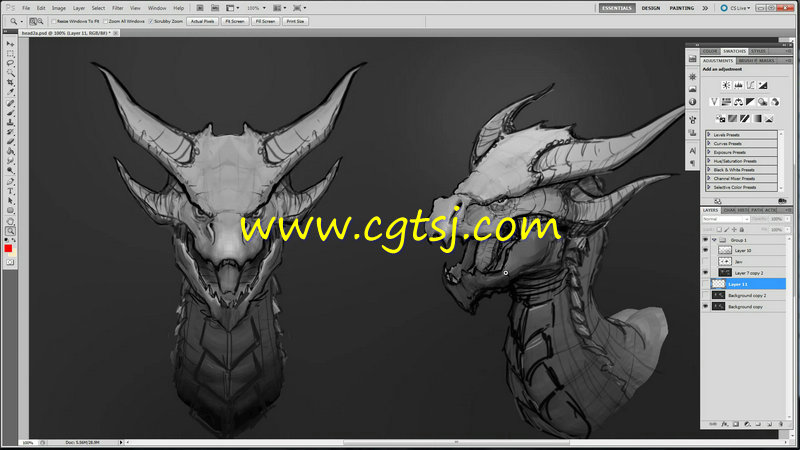Open the background color swatch
This screenshot has height=450, width=800.
pyautogui.click(x=13, y=253)
